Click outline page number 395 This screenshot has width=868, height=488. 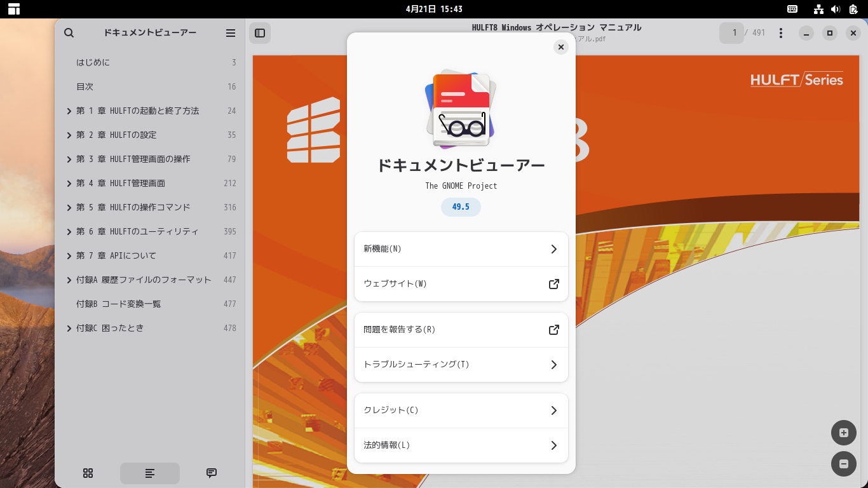[x=230, y=232]
